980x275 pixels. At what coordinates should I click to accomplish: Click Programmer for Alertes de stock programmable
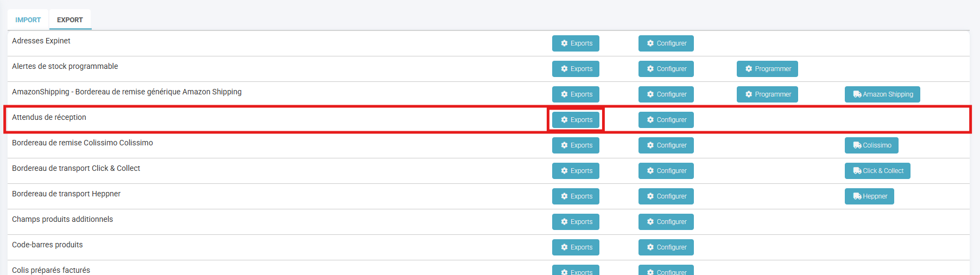coord(767,69)
